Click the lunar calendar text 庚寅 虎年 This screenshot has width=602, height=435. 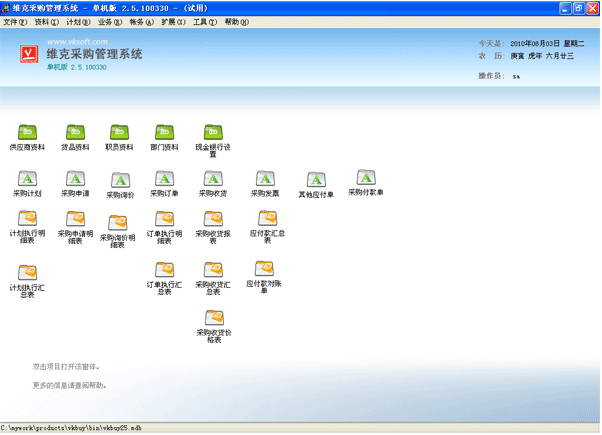pyautogui.click(x=526, y=56)
